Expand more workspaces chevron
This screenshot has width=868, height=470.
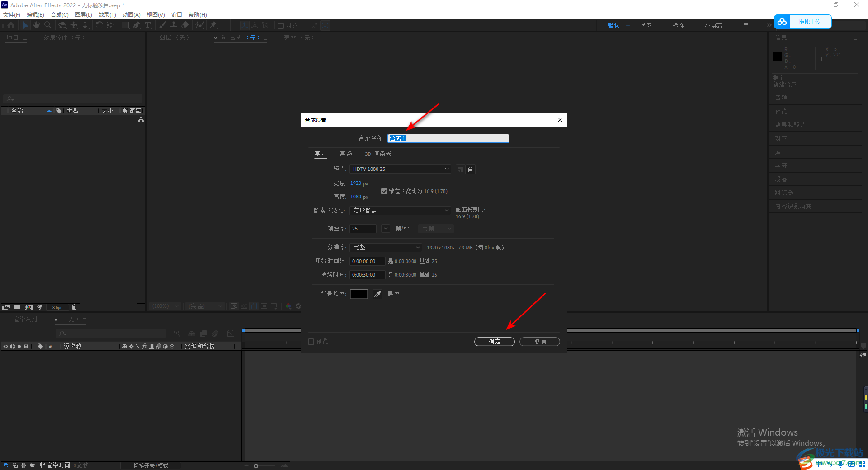[769, 25]
